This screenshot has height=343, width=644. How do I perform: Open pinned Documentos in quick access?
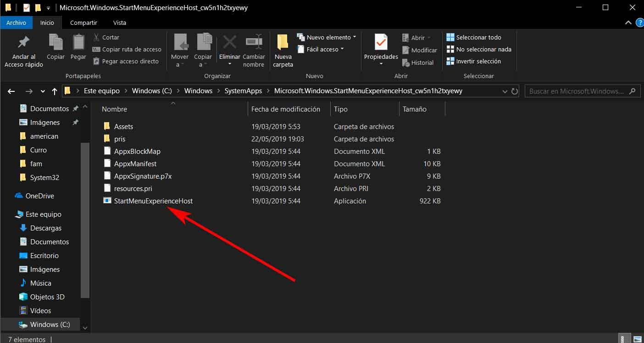[x=49, y=109]
